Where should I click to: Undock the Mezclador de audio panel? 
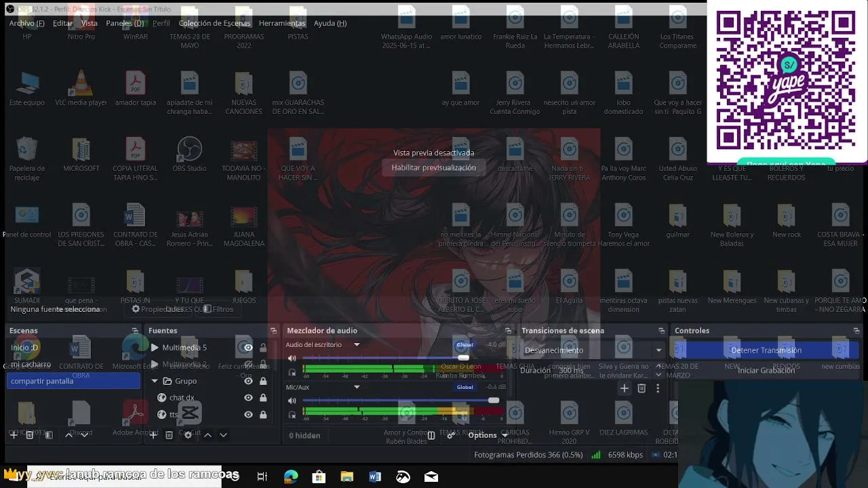[508, 331]
